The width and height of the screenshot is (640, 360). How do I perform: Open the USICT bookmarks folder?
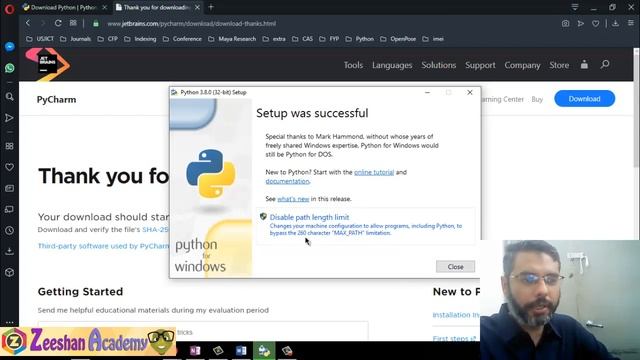40,39
